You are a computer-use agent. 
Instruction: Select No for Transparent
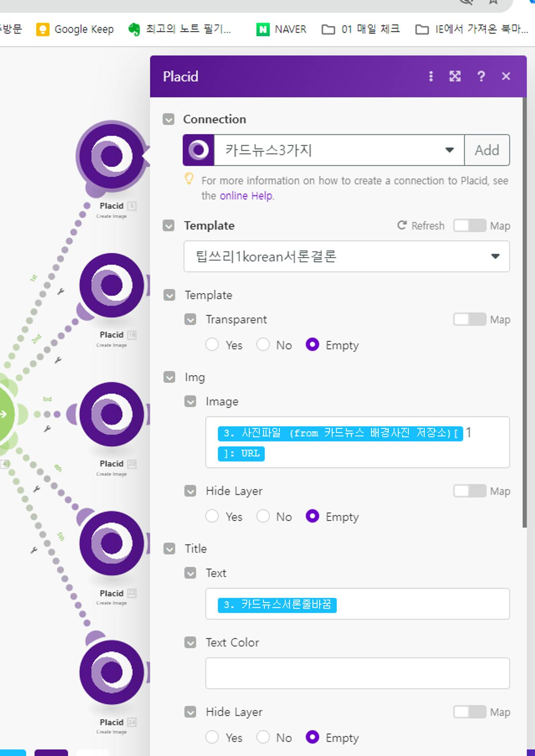coord(263,345)
